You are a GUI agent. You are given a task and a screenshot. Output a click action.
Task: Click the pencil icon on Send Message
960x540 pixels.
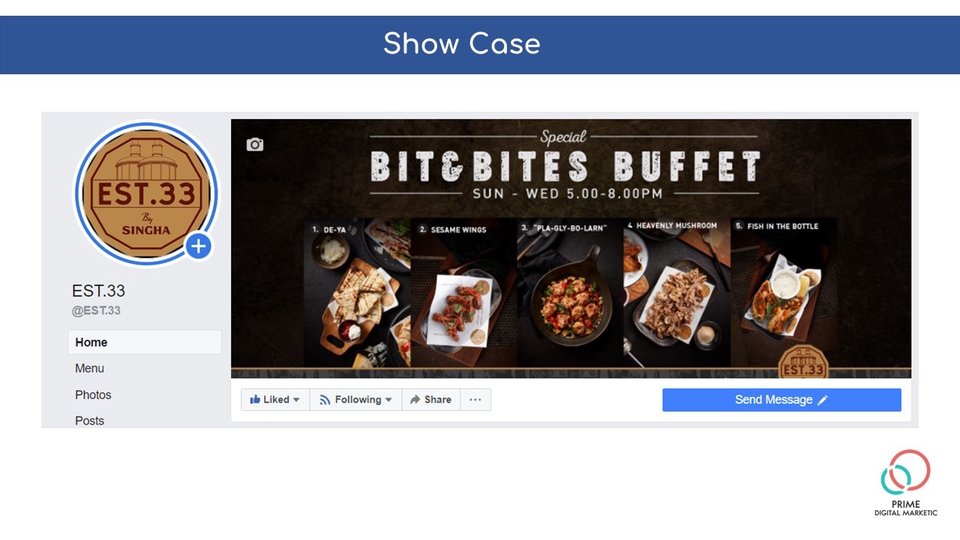pos(823,400)
